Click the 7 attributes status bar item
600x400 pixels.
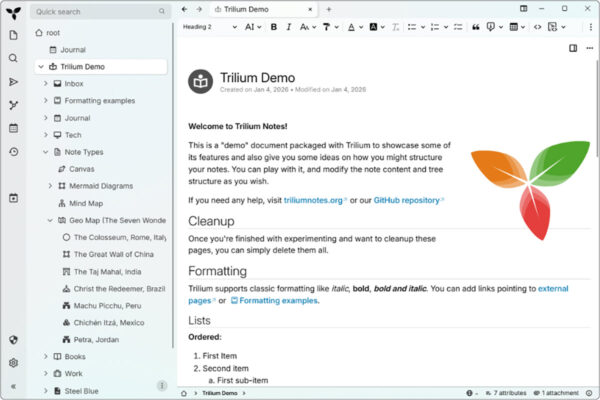(506, 393)
